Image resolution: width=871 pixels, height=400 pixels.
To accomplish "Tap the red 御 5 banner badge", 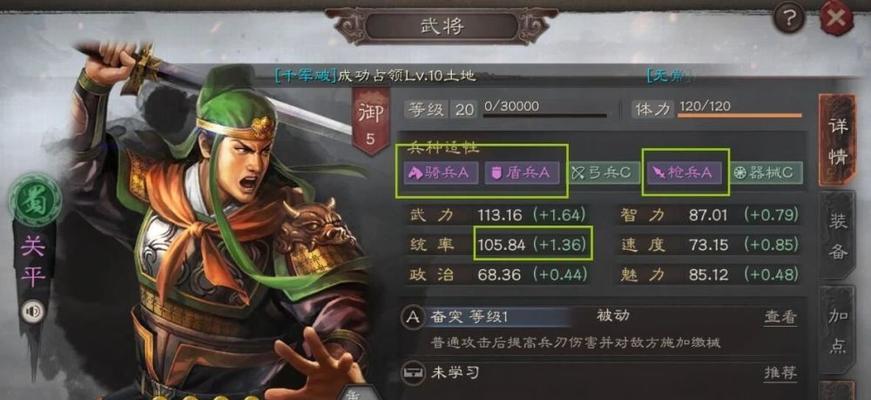I will pos(370,123).
